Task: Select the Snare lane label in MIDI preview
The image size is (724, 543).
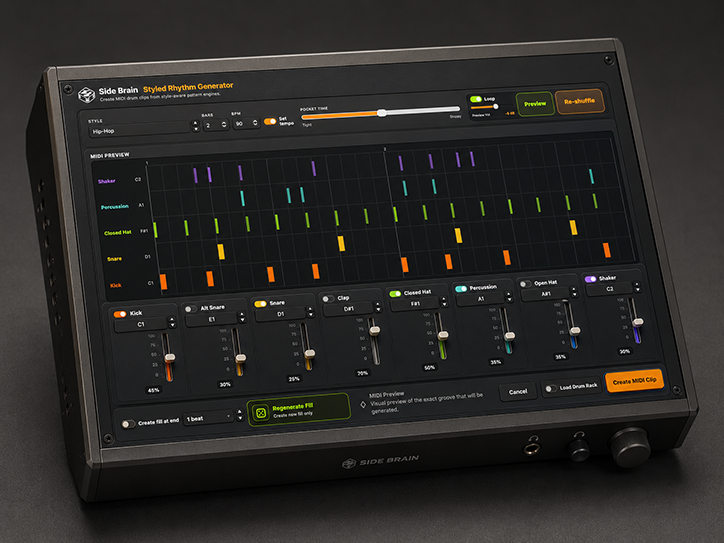Action: pos(115,259)
